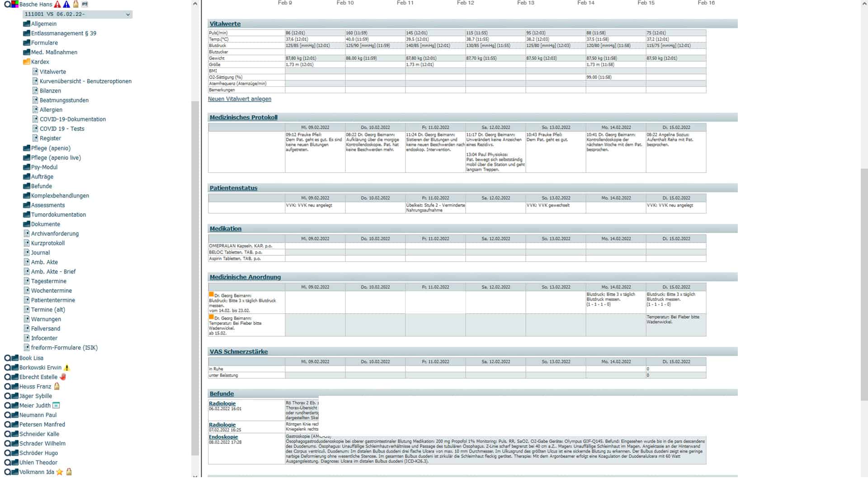Click the main content vertical scrollbar
This screenshot has height=488, width=868.
(x=864, y=285)
